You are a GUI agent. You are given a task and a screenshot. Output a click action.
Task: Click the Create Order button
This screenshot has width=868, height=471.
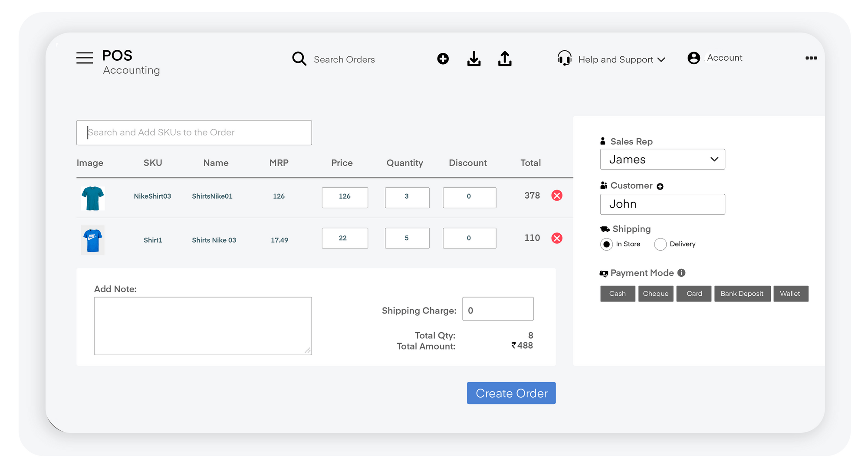[x=511, y=393]
